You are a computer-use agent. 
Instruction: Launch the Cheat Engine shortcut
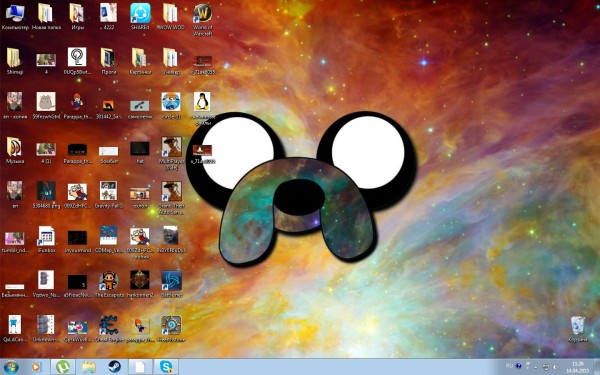tap(109, 329)
